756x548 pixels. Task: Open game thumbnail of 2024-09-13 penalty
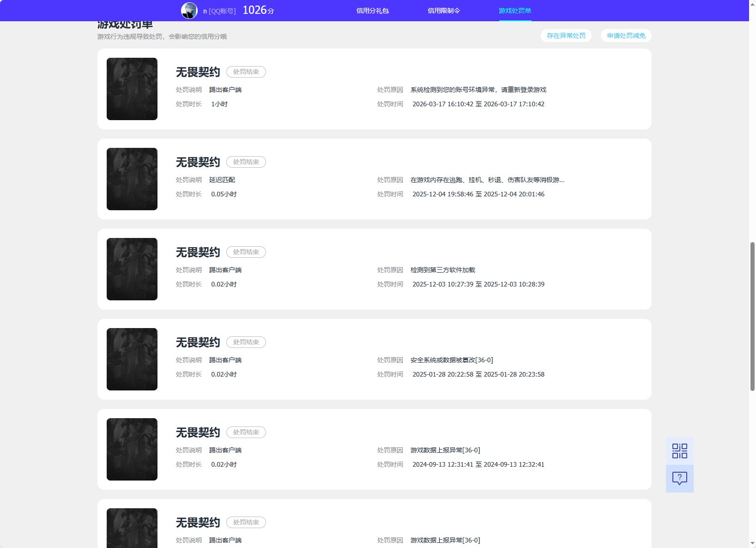tap(132, 449)
